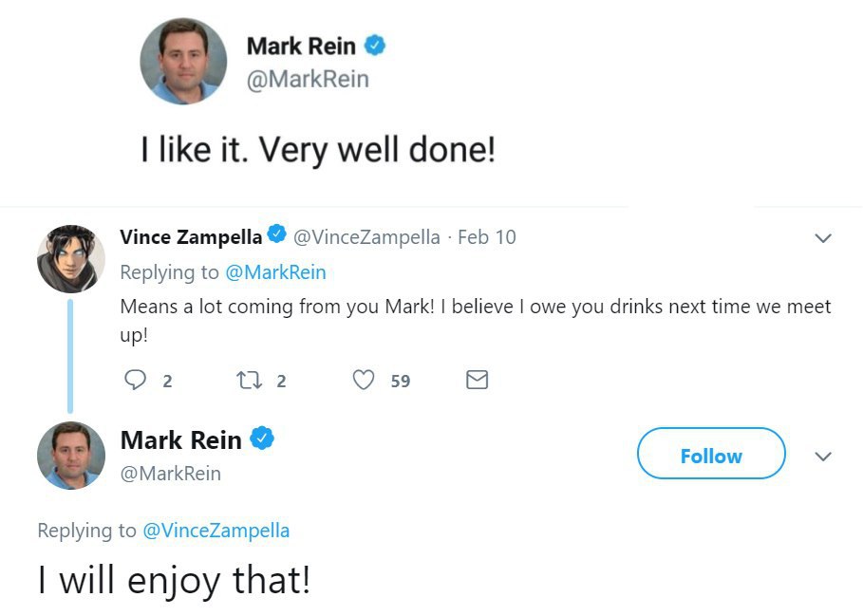This screenshot has width=863, height=616.
Task: Click the direct message envelope icon
Action: pyautogui.click(x=478, y=381)
